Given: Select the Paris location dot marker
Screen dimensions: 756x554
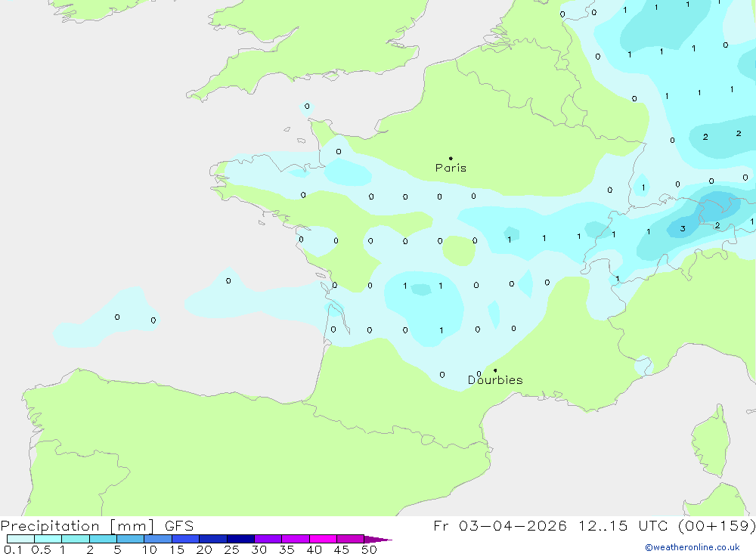Looking at the screenshot, I should [451, 158].
